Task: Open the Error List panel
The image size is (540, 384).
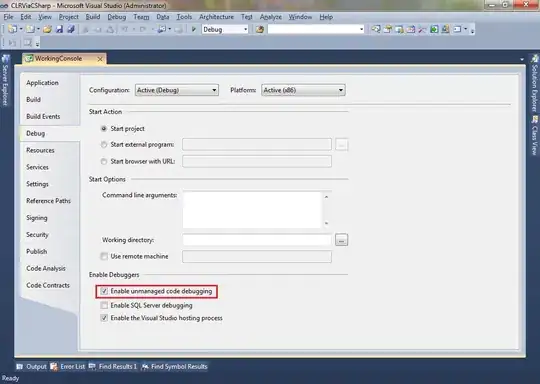Action: 68,366
